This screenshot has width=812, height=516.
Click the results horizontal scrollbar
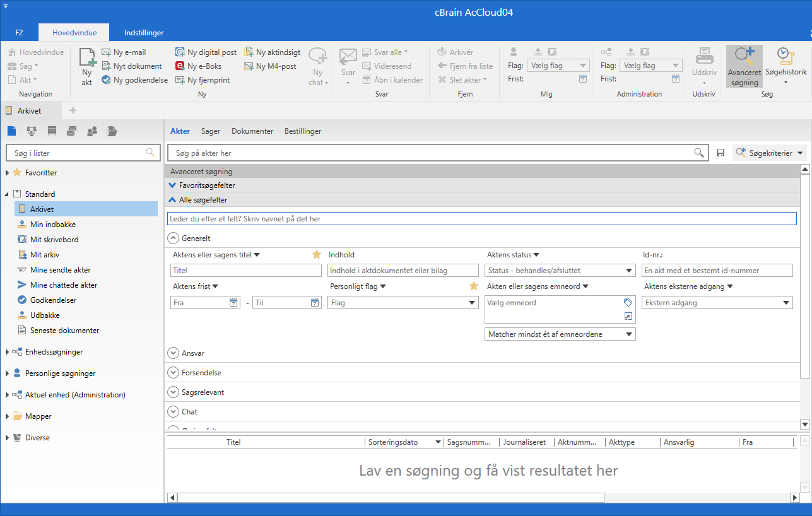[x=391, y=498]
